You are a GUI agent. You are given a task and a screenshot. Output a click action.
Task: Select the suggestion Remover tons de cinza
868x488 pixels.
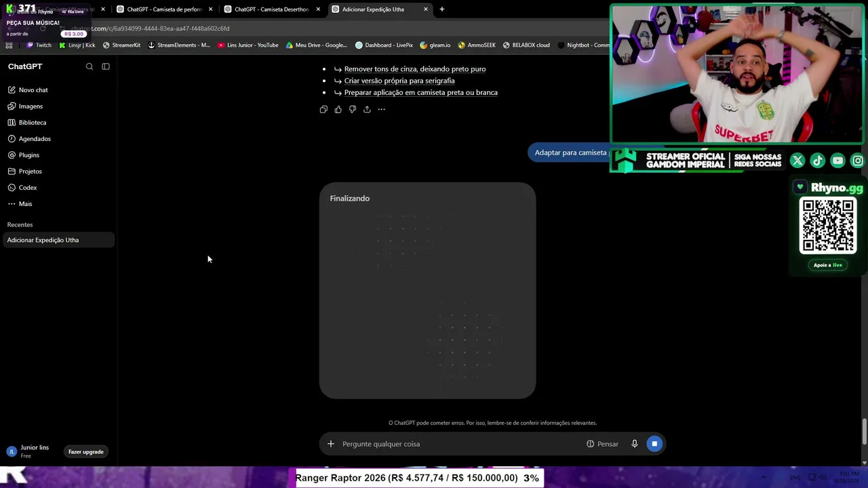tap(415, 69)
